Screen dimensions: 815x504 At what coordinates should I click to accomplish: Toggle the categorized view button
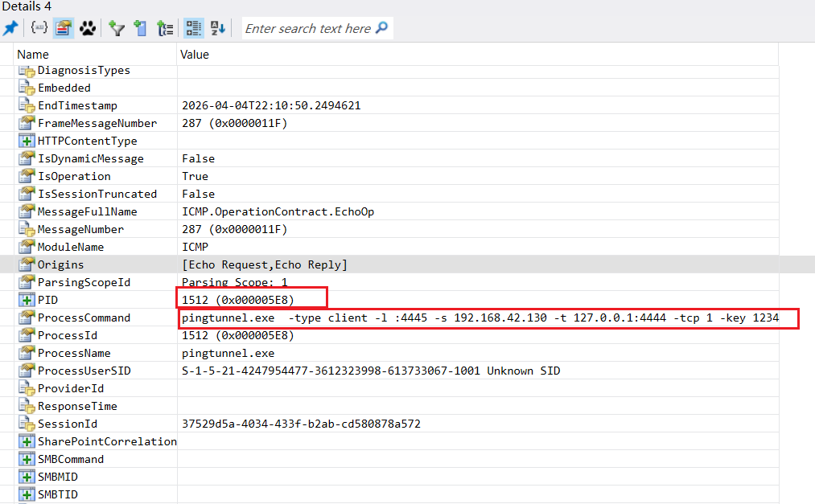193,28
